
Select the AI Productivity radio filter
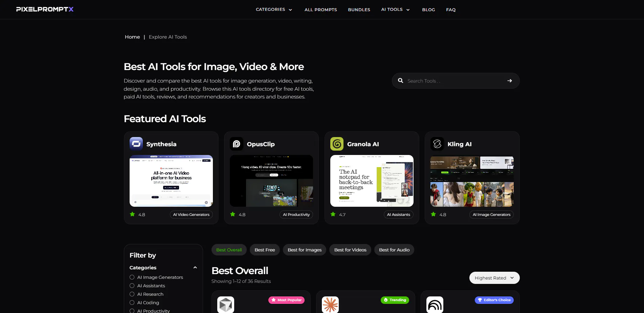point(132,311)
